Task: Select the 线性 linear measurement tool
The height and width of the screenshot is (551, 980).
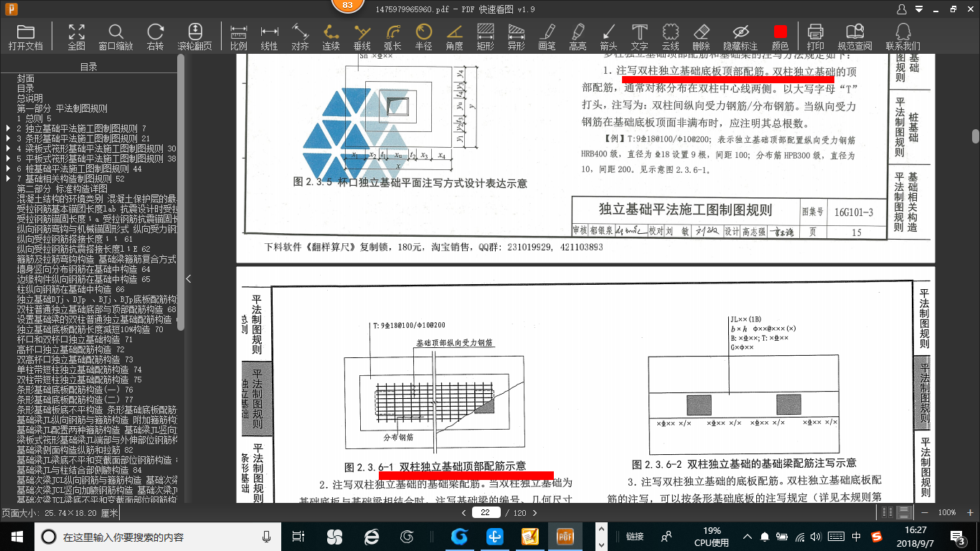Action: (269, 37)
